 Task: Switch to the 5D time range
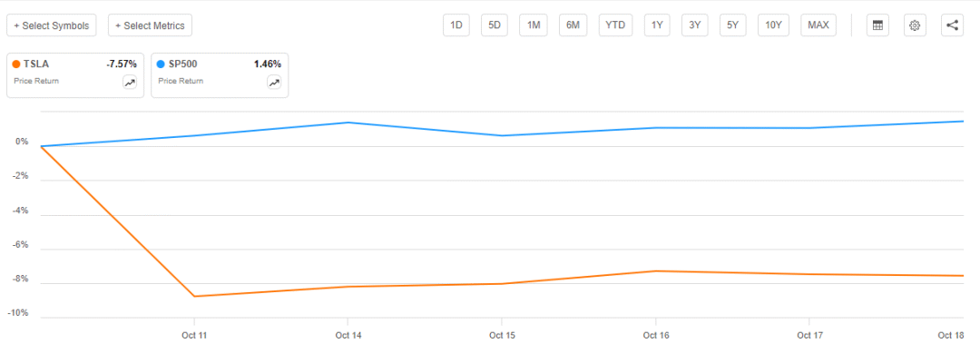495,25
